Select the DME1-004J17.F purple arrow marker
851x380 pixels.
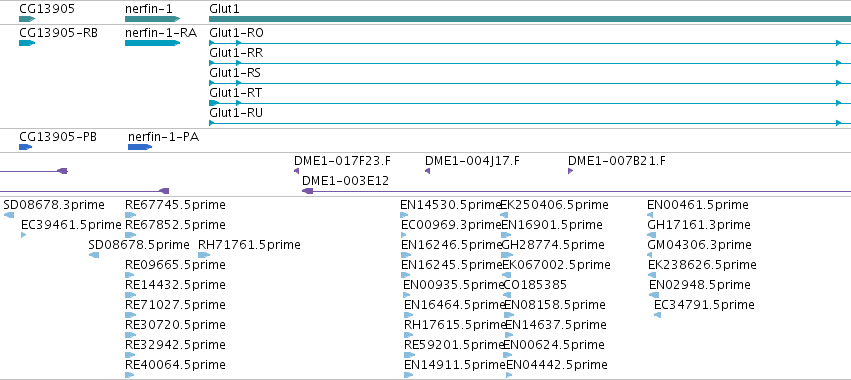click(x=427, y=171)
